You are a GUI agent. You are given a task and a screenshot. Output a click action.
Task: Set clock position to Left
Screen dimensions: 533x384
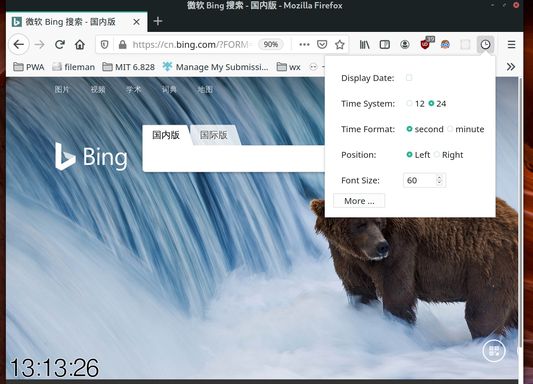pyautogui.click(x=409, y=155)
